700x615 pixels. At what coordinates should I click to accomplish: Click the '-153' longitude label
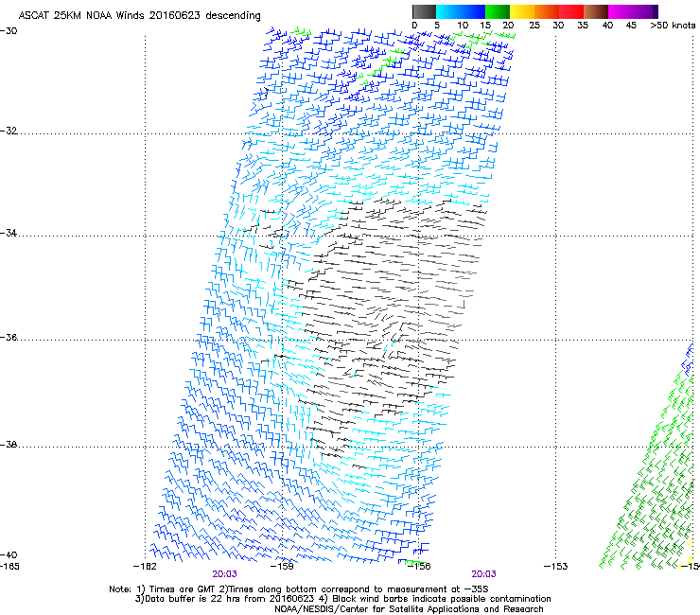[x=556, y=567]
